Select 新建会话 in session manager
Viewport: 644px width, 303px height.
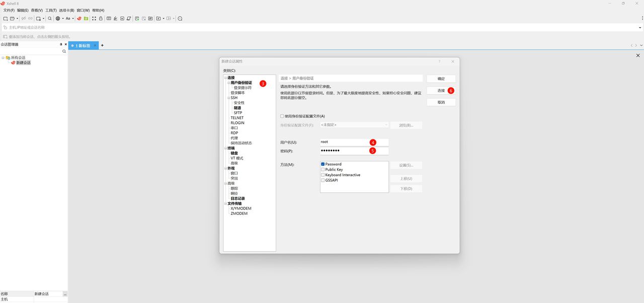tap(23, 63)
